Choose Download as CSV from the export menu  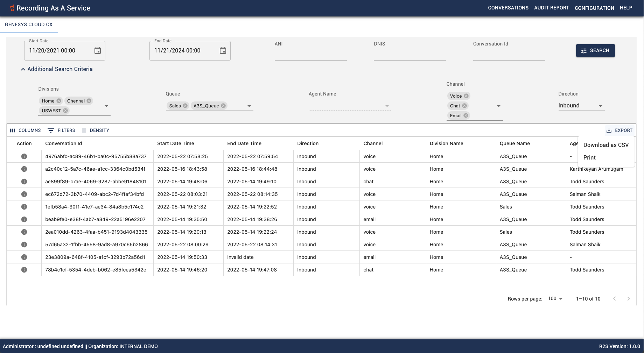[606, 144]
